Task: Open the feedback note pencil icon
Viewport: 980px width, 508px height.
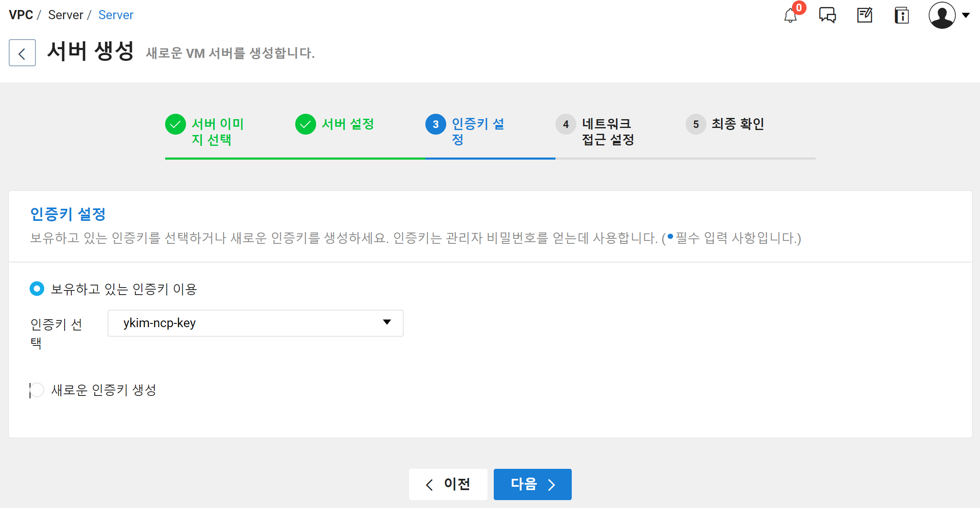Action: [x=864, y=15]
